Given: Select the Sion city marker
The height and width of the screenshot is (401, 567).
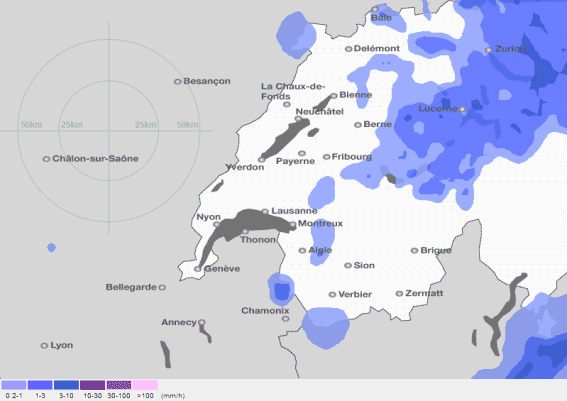Looking at the screenshot, I should point(348,266).
